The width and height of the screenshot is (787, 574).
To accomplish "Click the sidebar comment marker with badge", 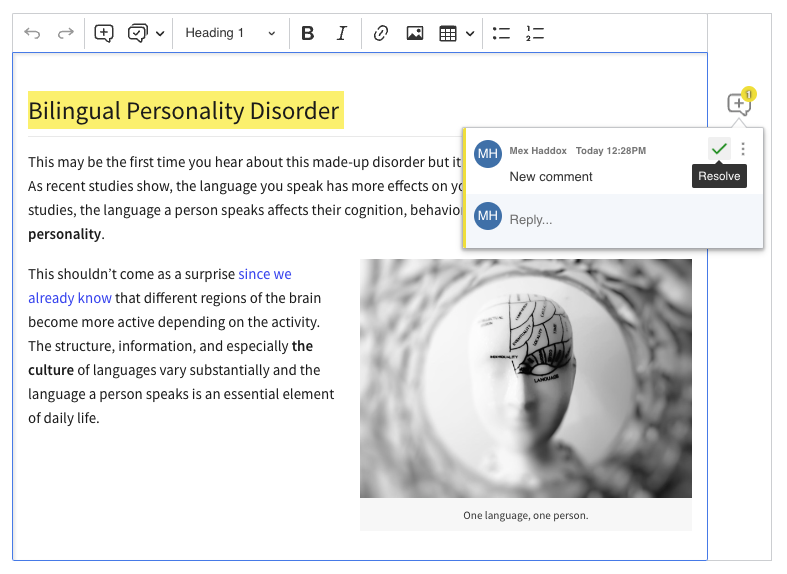I will click(x=739, y=103).
